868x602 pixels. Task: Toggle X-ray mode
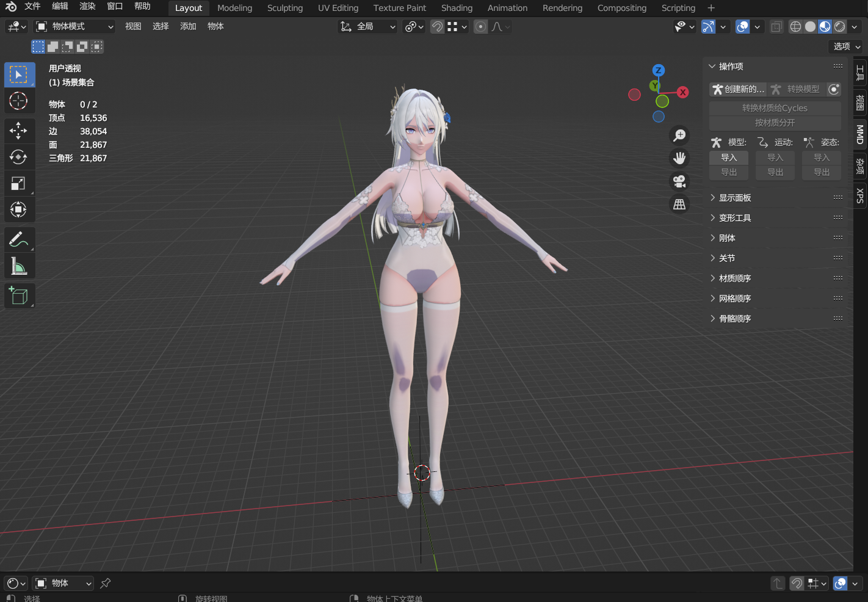(776, 27)
